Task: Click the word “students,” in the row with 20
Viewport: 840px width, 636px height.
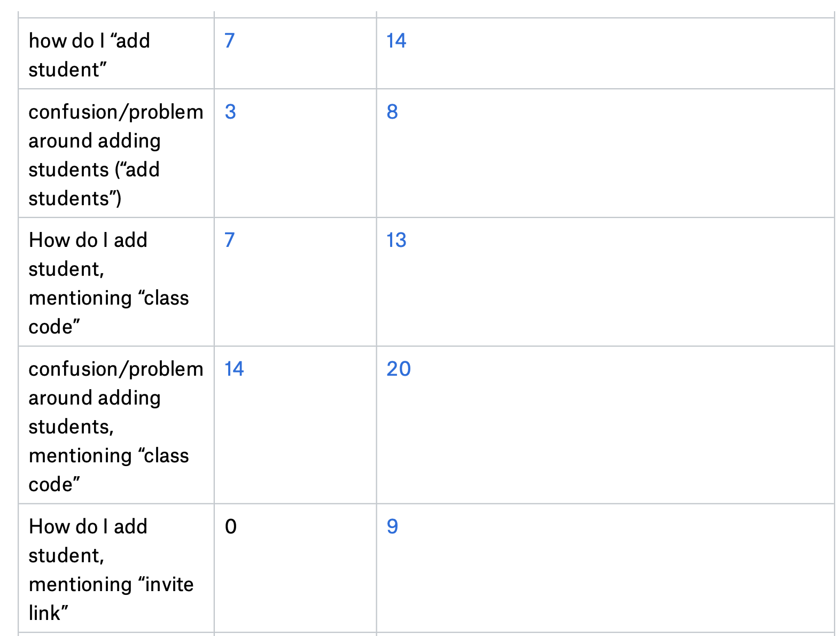Action: pyautogui.click(x=71, y=426)
